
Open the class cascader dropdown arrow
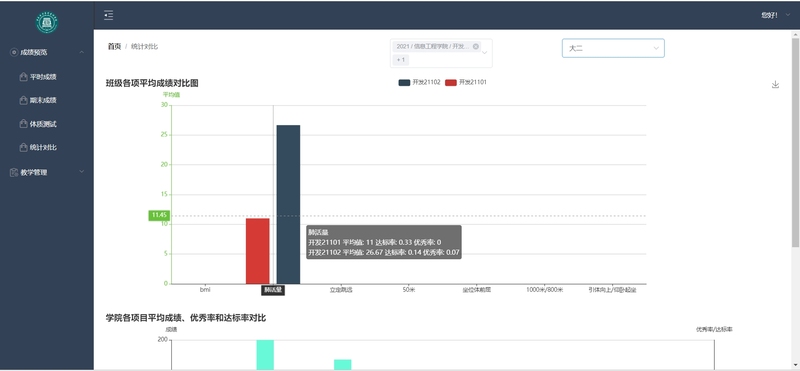[x=484, y=53]
